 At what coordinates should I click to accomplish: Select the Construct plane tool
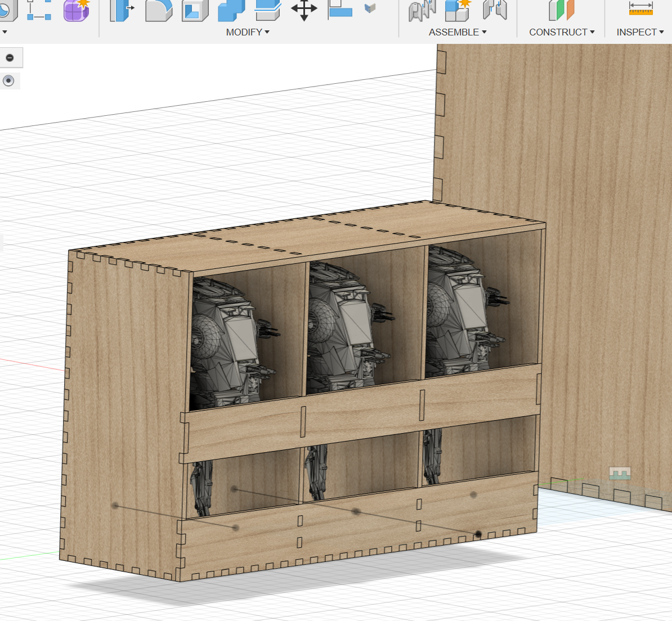562,10
